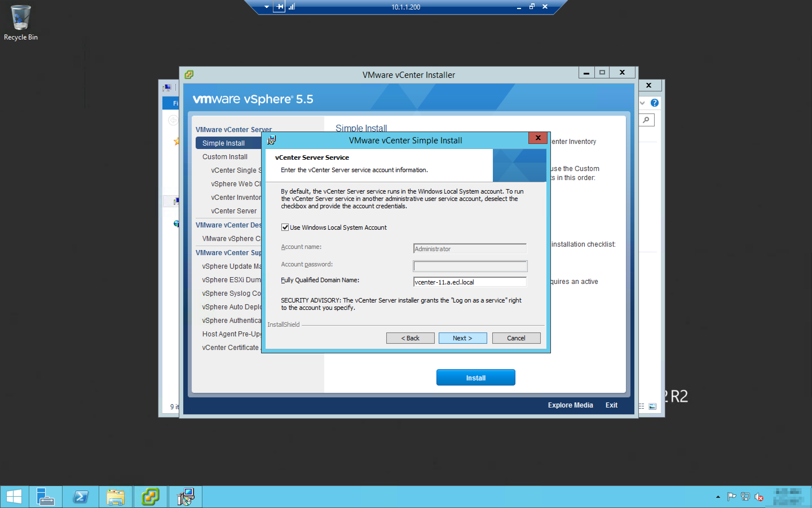Select vSphere Web Client sidebar item
812x508 pixels.
pyautogui.click(x=236, y=184)
